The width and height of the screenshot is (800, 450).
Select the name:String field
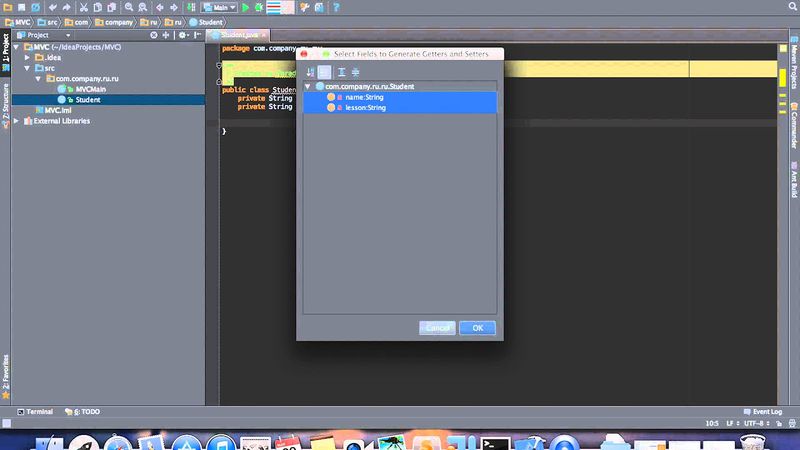400,97
